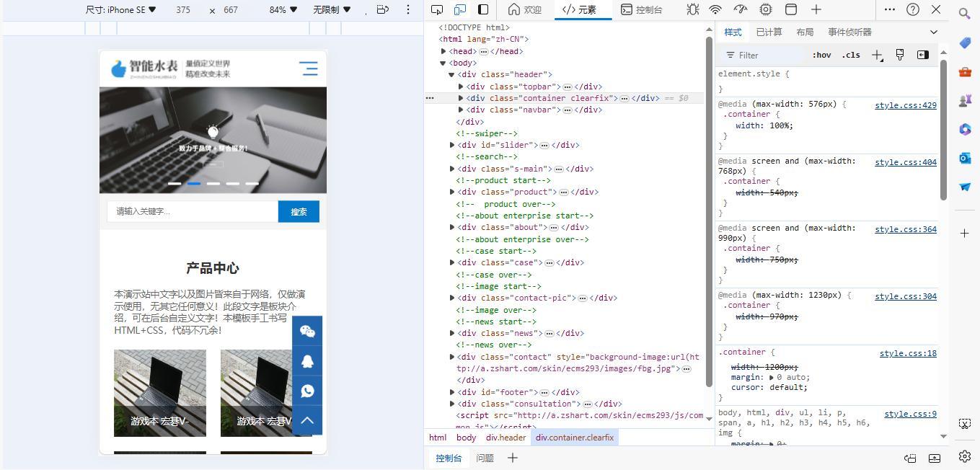Open DevTools help question-mark icon
Screen dimensions: 980x470
(913, 9)
